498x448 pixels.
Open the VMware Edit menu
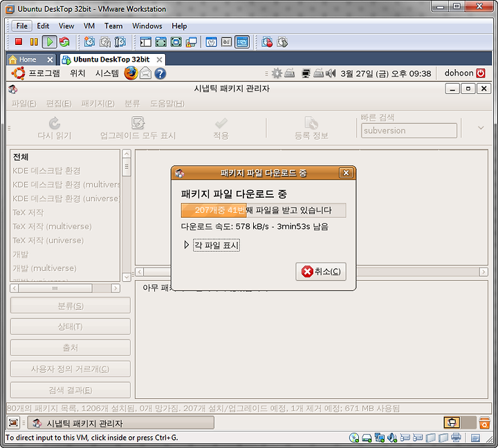coord(43,26)
